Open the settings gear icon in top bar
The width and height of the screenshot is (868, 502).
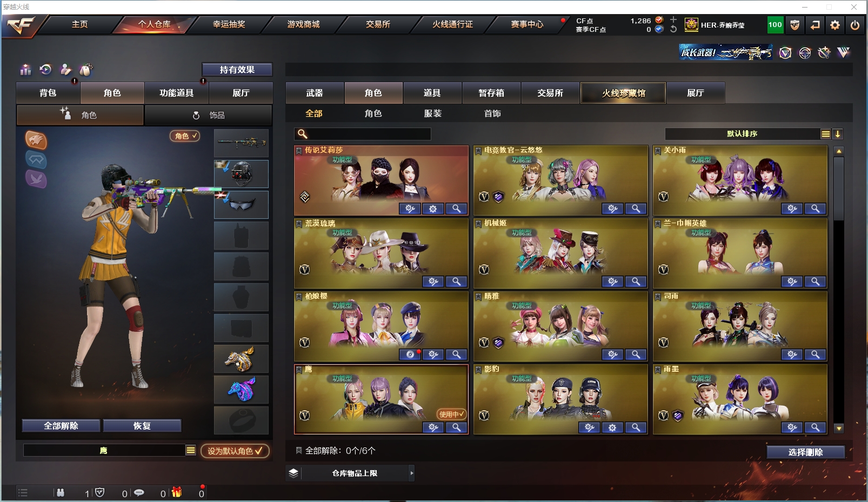(834, 25)
